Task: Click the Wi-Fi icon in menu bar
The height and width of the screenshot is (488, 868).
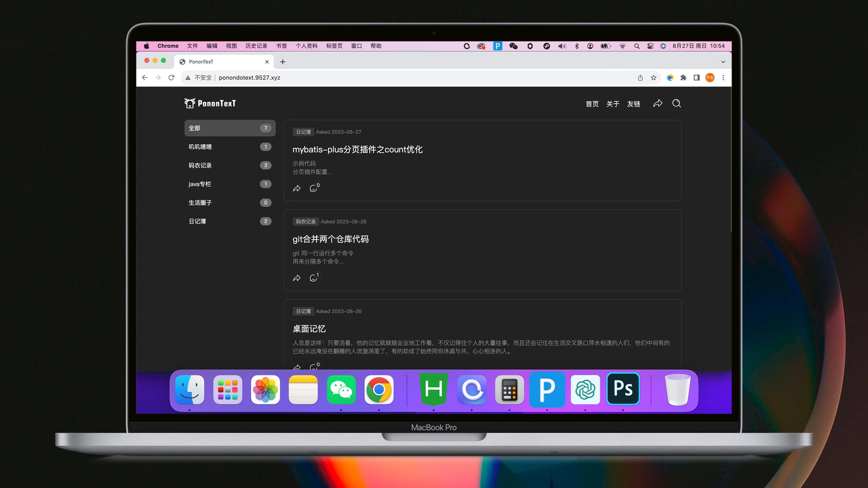Action: point(623,46)
